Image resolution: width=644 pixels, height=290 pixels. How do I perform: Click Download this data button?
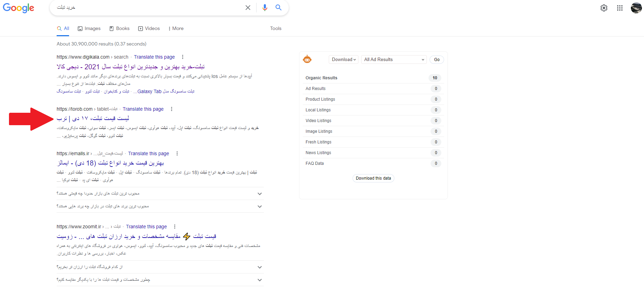pyautogui.click(x=373, y=178)
